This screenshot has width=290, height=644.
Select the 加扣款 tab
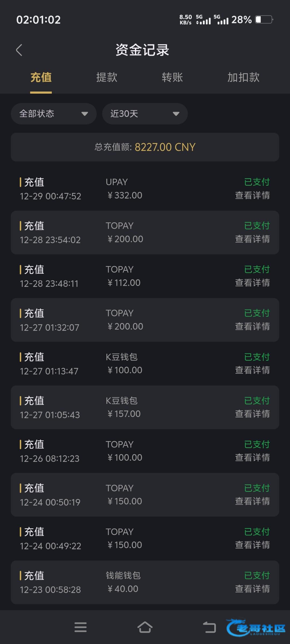[x=243, y=78]
